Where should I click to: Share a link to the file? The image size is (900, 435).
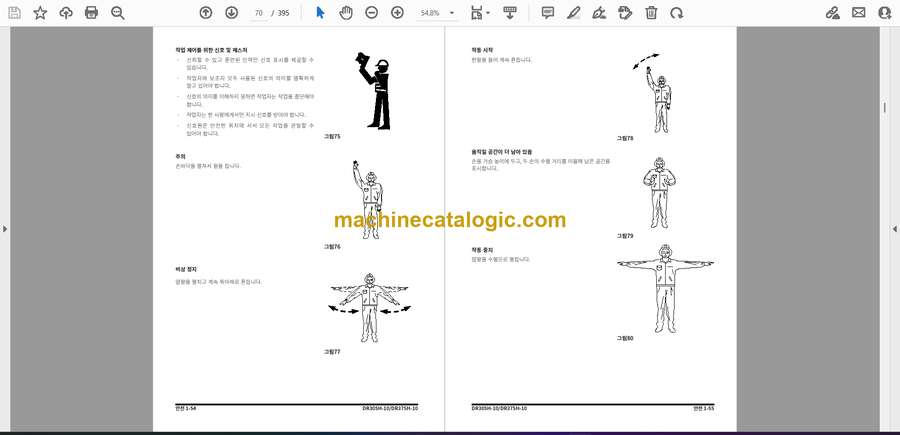833,13
